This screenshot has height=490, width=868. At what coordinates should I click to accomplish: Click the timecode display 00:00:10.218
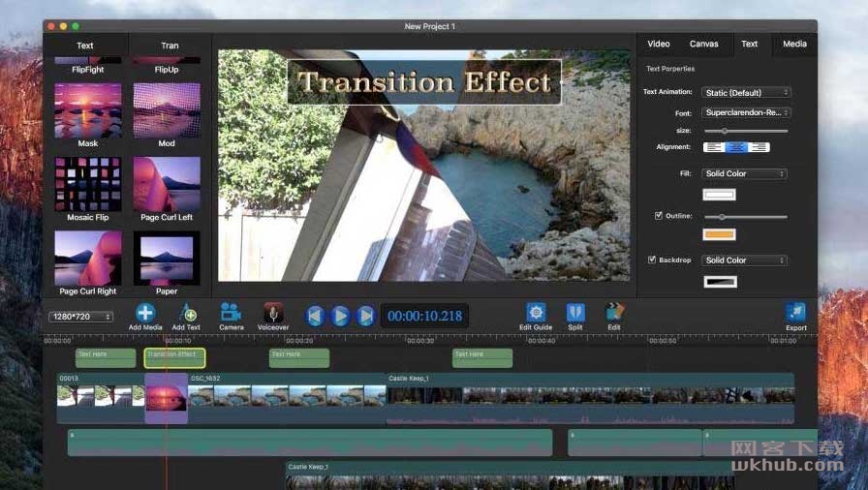pos(424,316)
